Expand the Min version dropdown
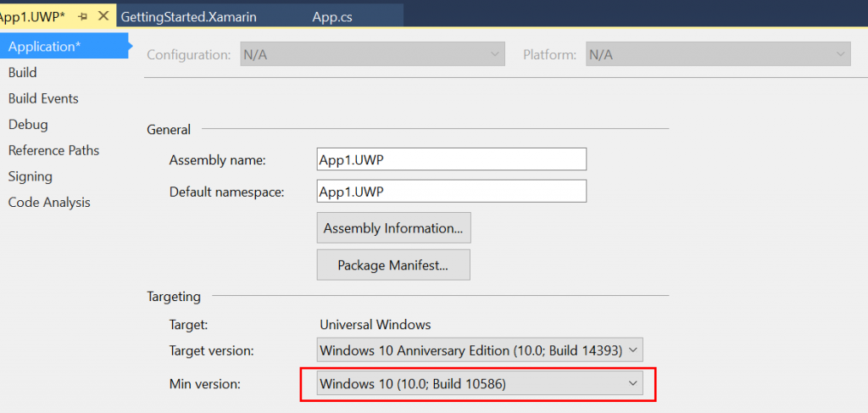Image resolution: width=868 pixels, height=413 pixels. coord(480,383)
